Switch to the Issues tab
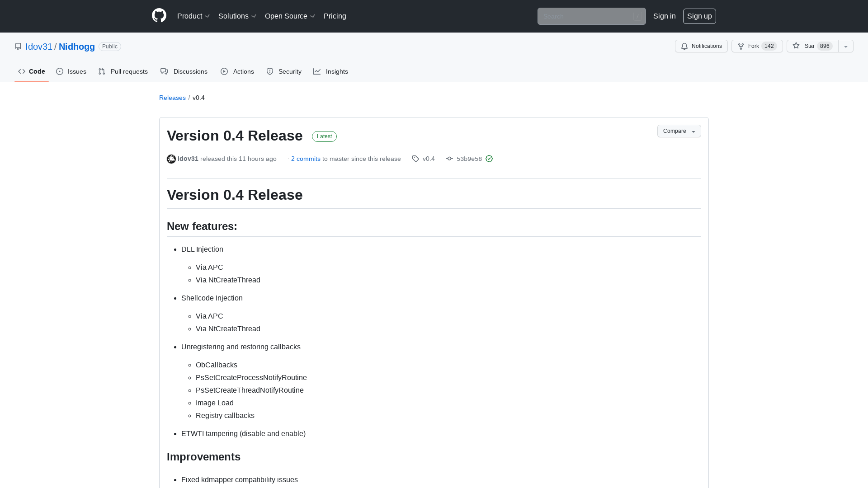Screen dimensions: 868x488 coord(71,71)
